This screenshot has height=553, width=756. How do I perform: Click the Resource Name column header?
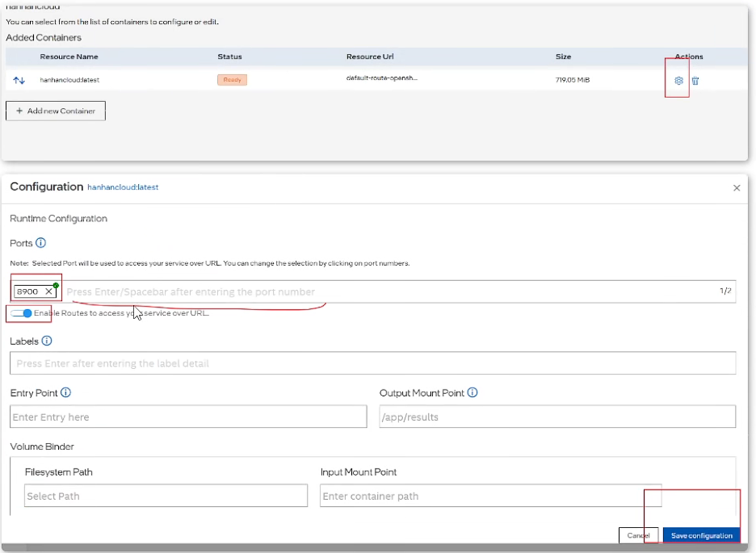click(69, 57)
